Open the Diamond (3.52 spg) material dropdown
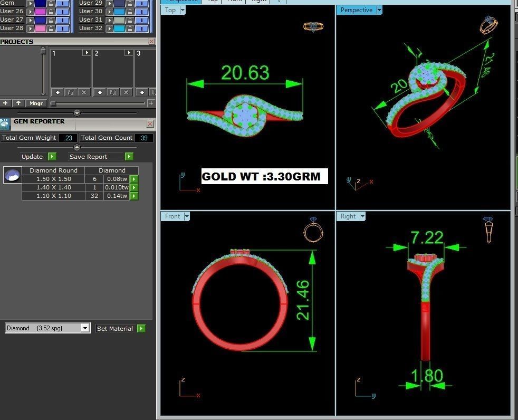The image size is (518, 420). click(x=85, y=328)
